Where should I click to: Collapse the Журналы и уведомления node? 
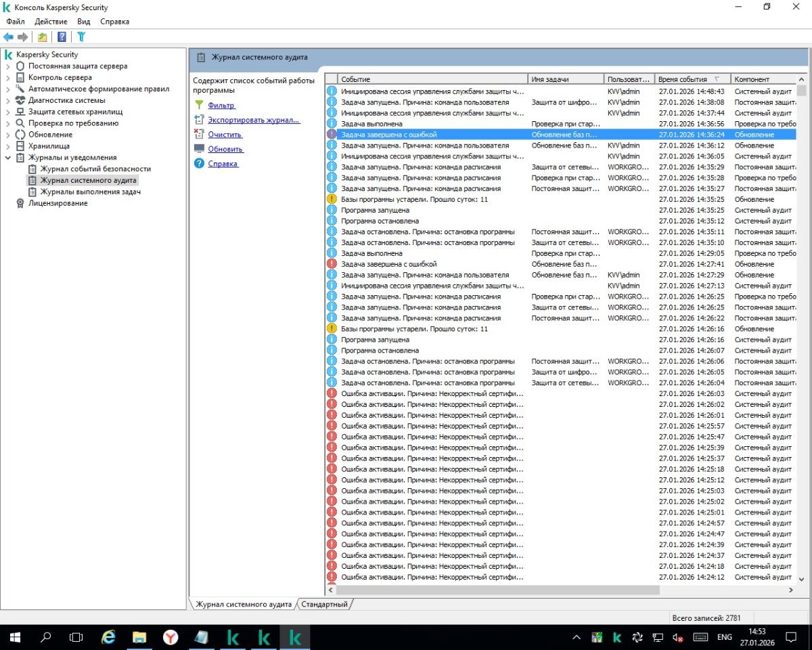pyautogui.click(x=8, y=158)
